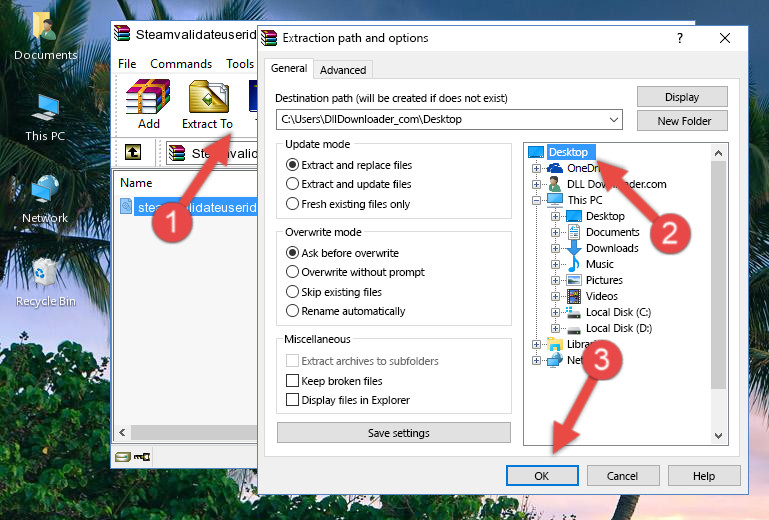Expand the OneDrive tree node
Viewport: 769px width, 520px height.
tap(536, 168)
